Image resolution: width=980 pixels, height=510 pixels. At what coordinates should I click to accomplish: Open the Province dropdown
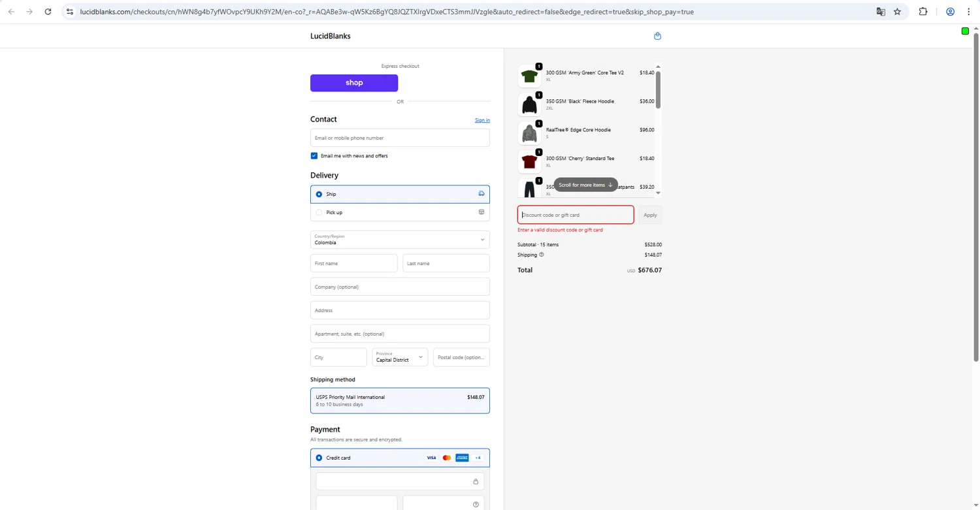[400, 357]
